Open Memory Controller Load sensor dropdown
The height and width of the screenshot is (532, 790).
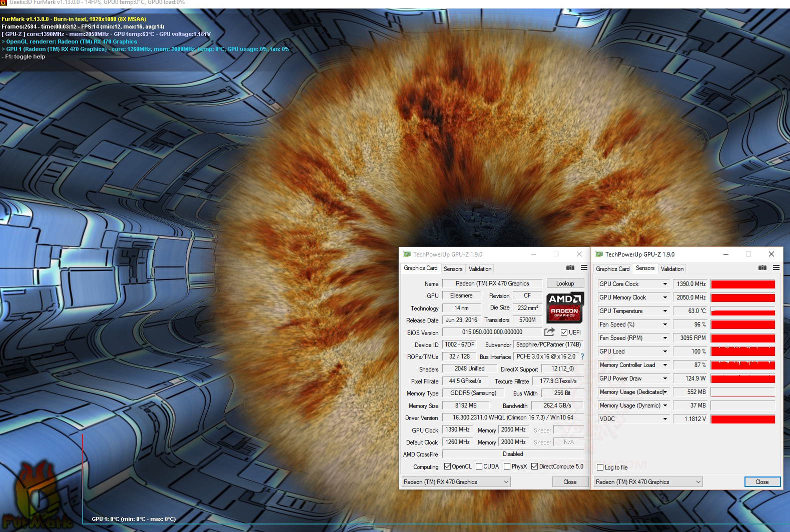[665, 365]
